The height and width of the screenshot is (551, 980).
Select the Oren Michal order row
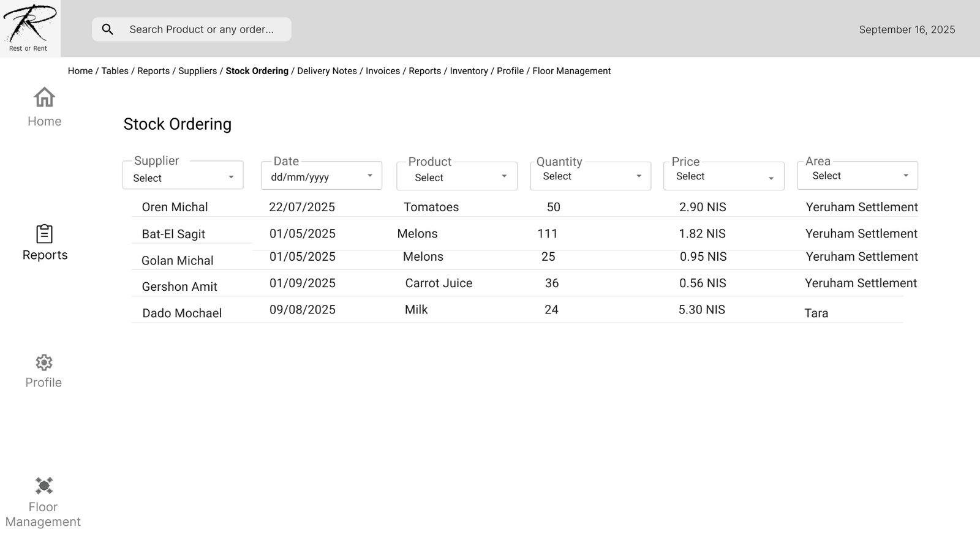pos(175,207)
